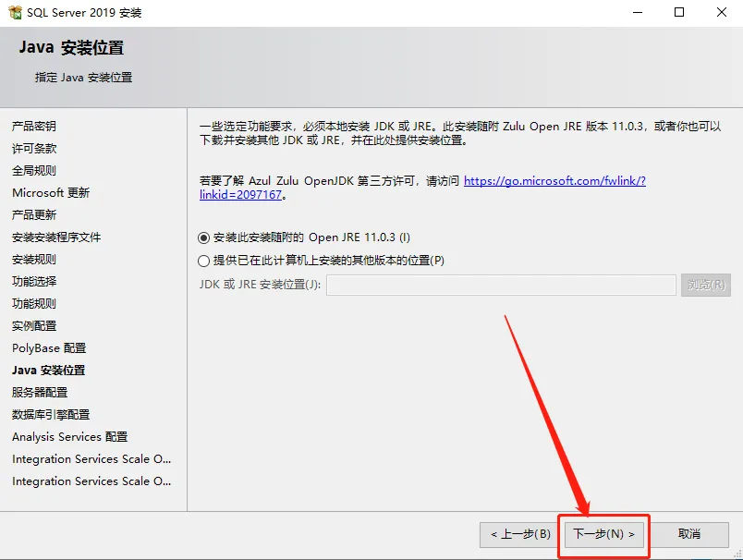The width and height of the screenshot is (743, 560).
Task: Maximize the SQL Server 2019 setup window
Action: coord(679,12)
